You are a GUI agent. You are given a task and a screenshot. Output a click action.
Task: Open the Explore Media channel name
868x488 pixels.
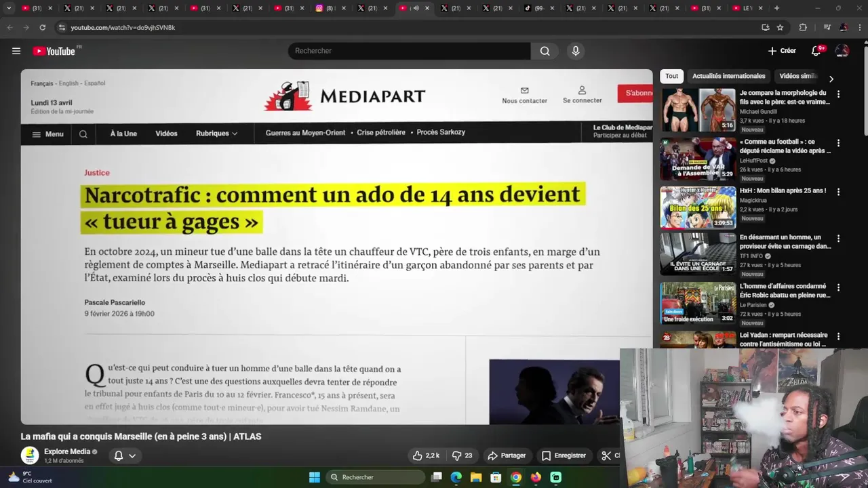click(67, 451)
